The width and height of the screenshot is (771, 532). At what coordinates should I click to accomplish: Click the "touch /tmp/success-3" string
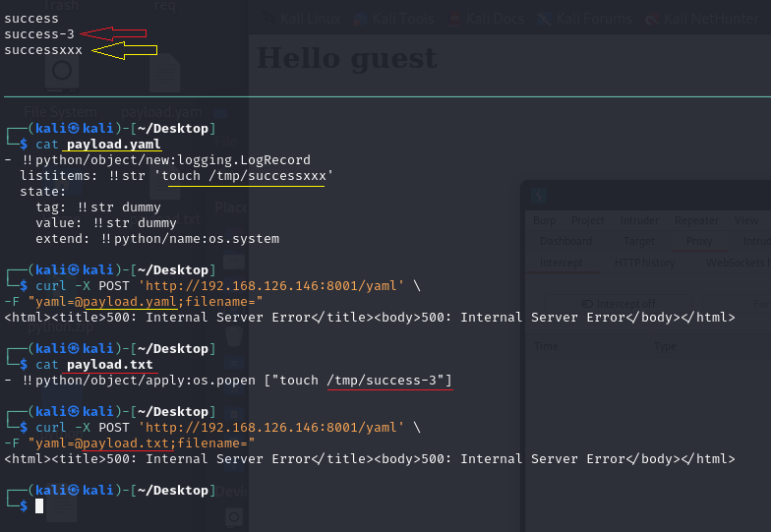click(358, 380)
